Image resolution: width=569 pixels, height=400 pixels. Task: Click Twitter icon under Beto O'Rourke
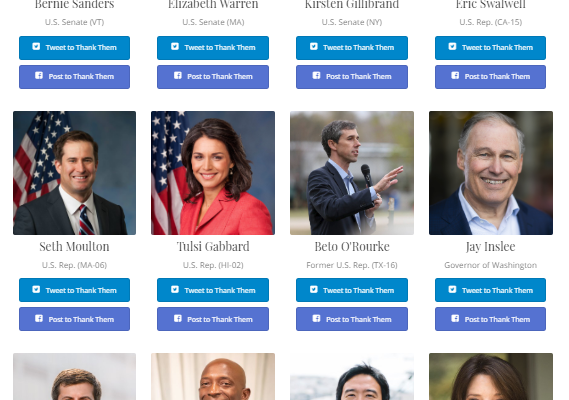pos(314,289)
